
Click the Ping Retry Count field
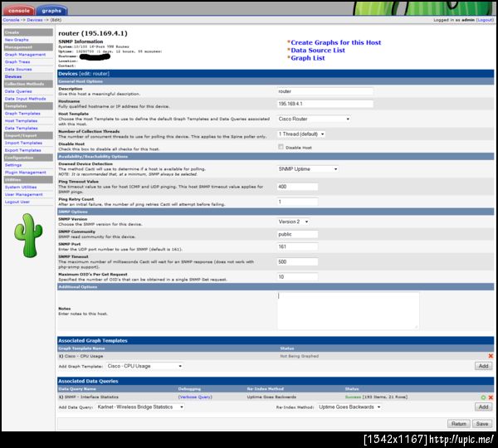(297, 202)
